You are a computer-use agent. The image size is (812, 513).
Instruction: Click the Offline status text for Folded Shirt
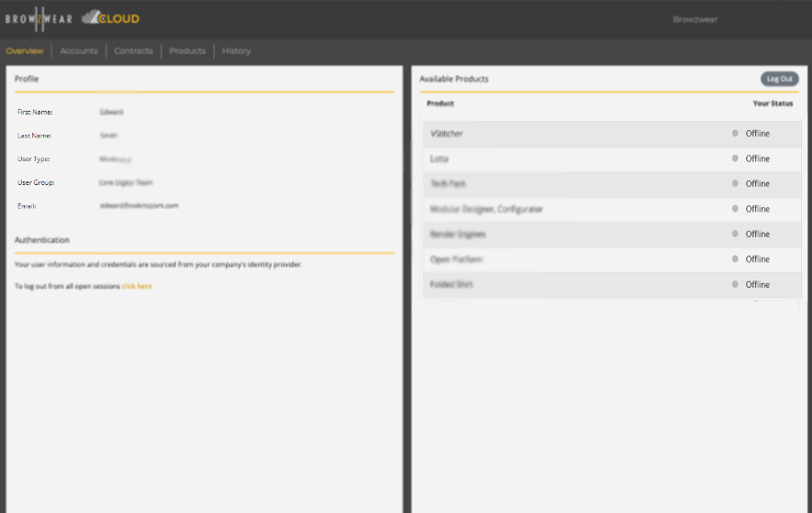pos(758,285)
